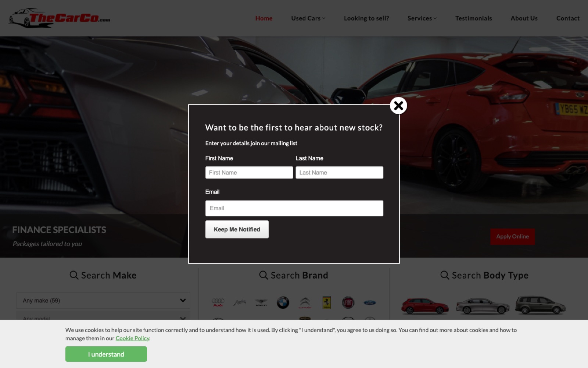Screen dimensions: 588x368
Task: Close the mailing list popup
Action: pos(398,106)
